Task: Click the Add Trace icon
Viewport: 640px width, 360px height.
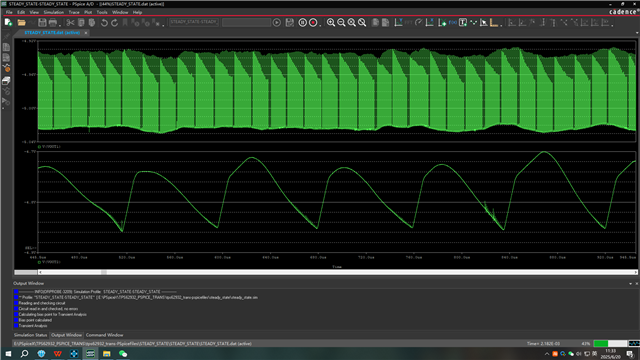Action: click(442, 22)
